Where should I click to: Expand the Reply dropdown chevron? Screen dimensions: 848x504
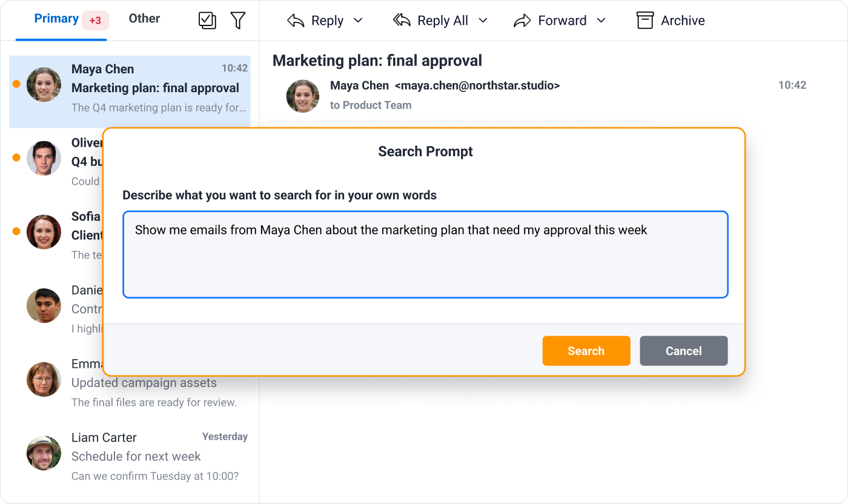tap(358, 21)
